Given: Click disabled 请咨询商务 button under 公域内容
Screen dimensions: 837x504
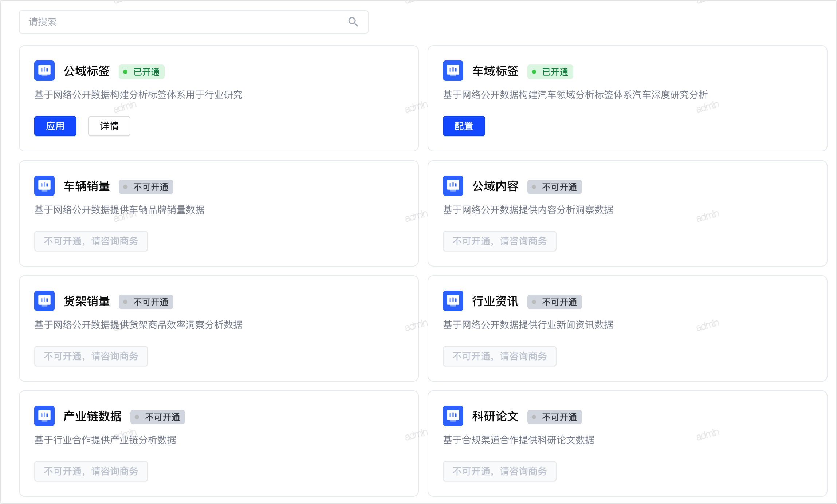Looking at the screenshot, I should click(x=500, y=241).
